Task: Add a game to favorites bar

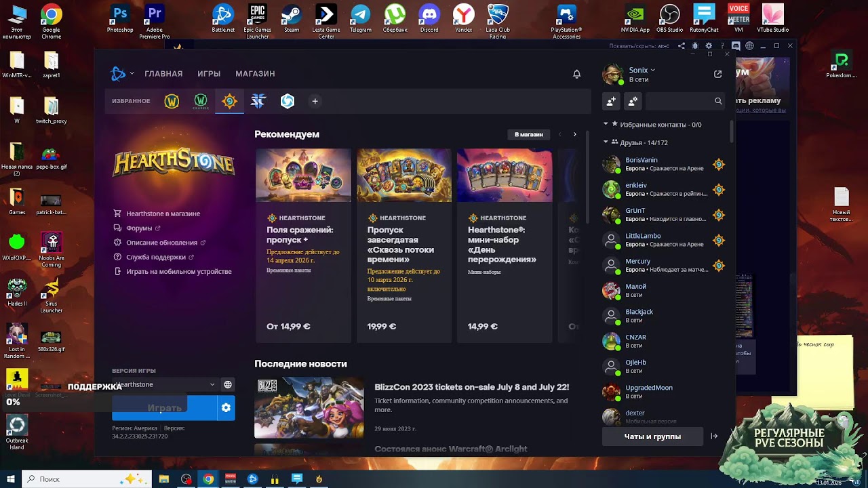Action: coord(315,101)
